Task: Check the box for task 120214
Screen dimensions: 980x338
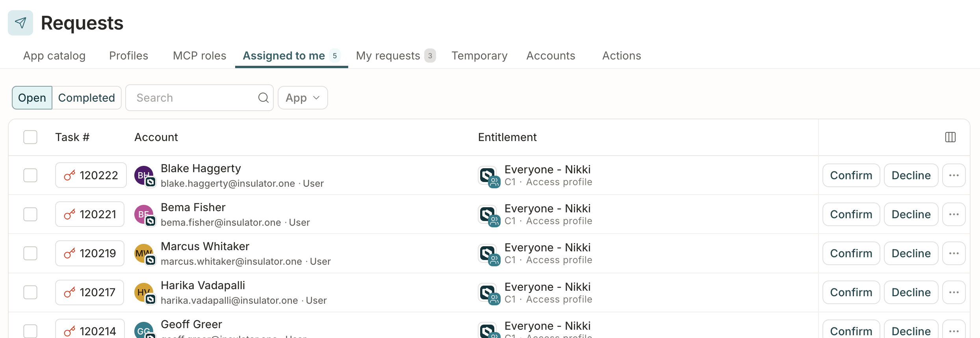Action: [x=30, y=331]
